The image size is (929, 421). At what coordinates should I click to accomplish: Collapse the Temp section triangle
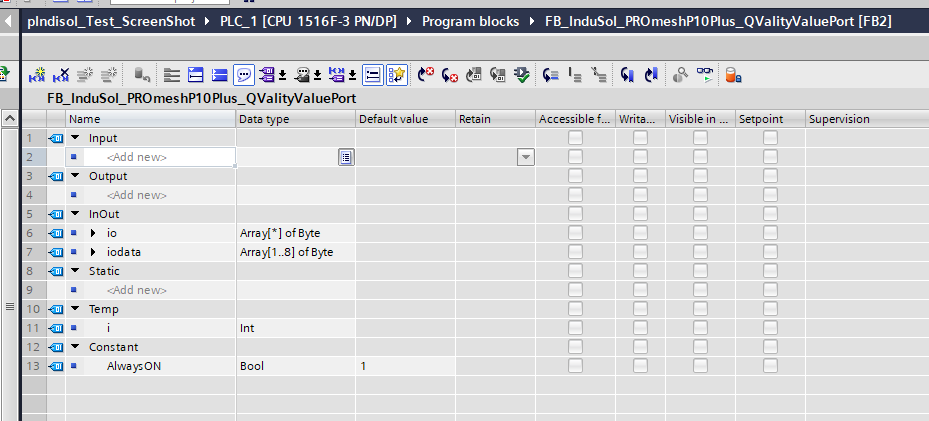point(75,309)
